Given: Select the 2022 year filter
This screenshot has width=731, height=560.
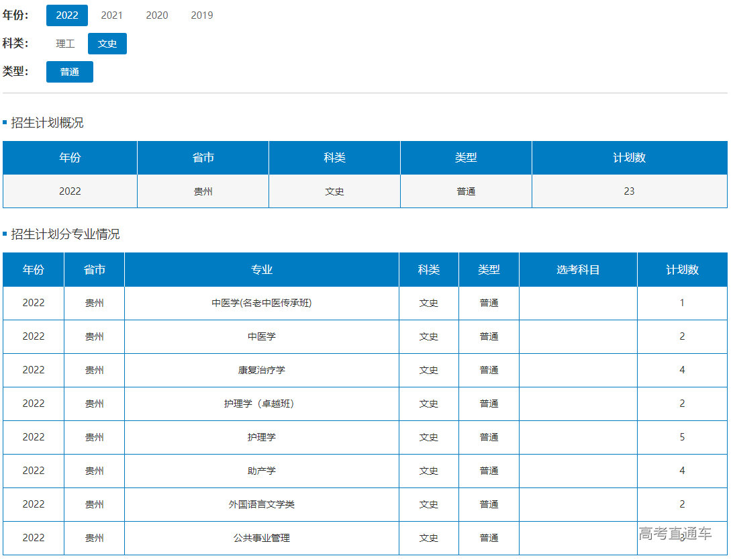Looking at the screenshot, I should [x=67, y=15].
